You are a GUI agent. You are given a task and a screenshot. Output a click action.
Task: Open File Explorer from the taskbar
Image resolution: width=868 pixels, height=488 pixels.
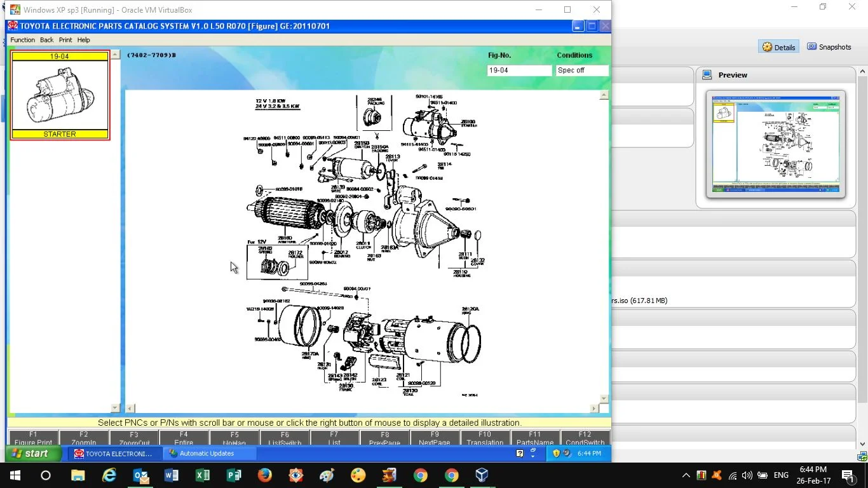point(78,475)
